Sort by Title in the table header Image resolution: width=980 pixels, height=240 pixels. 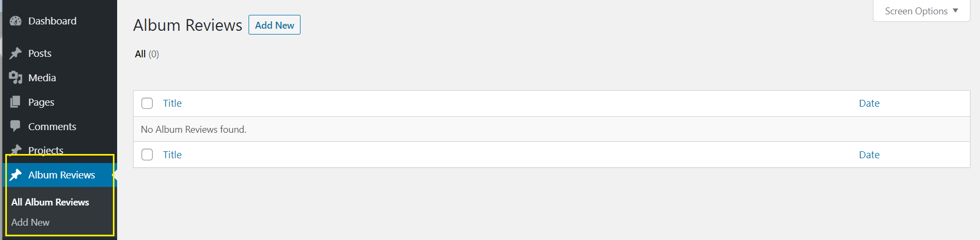[172, 103]
